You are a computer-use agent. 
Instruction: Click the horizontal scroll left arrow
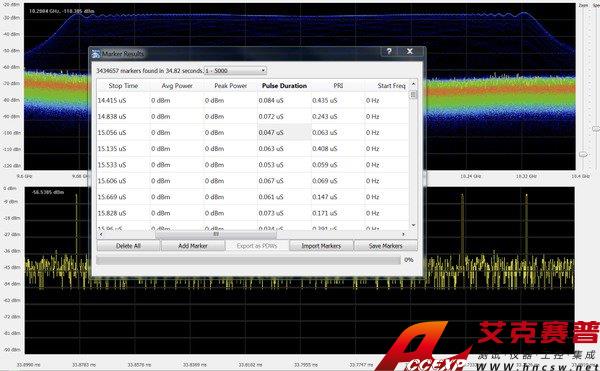(x=101, y=234)
